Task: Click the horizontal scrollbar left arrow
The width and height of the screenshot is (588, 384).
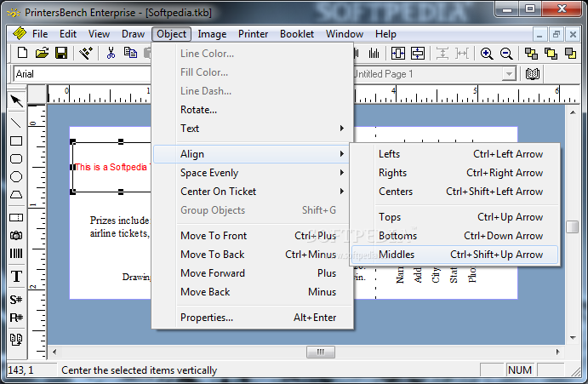Action: [54, 352]
